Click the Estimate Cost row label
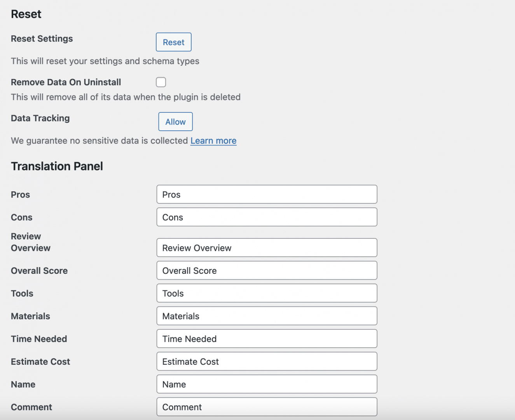Image resolution: width=515 pixels, height=420 pixels. 40,362
